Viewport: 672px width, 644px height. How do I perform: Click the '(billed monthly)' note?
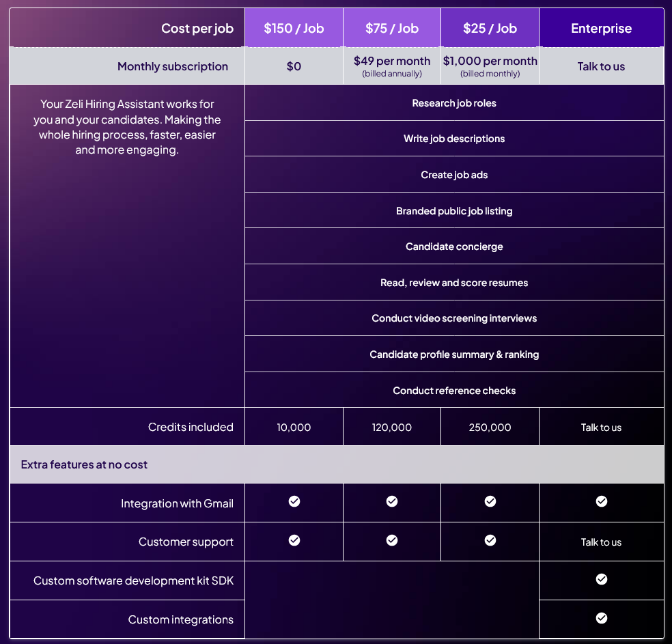[490, 74]
